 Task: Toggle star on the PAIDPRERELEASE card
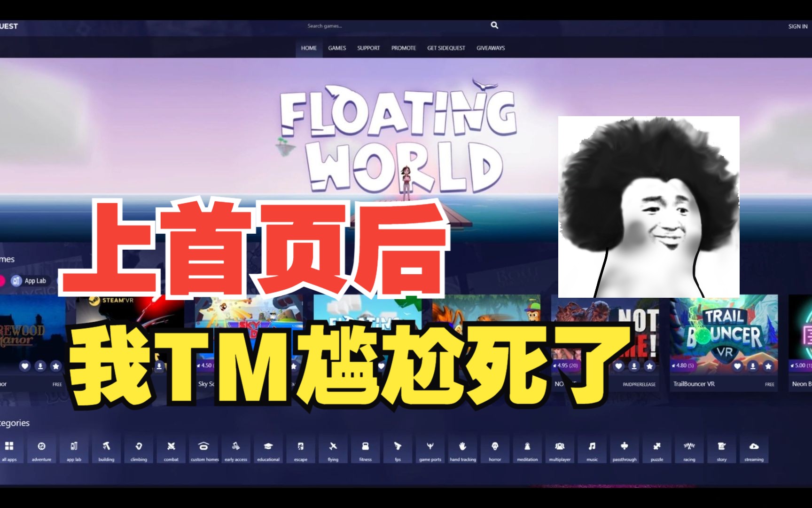click(649, 365)
